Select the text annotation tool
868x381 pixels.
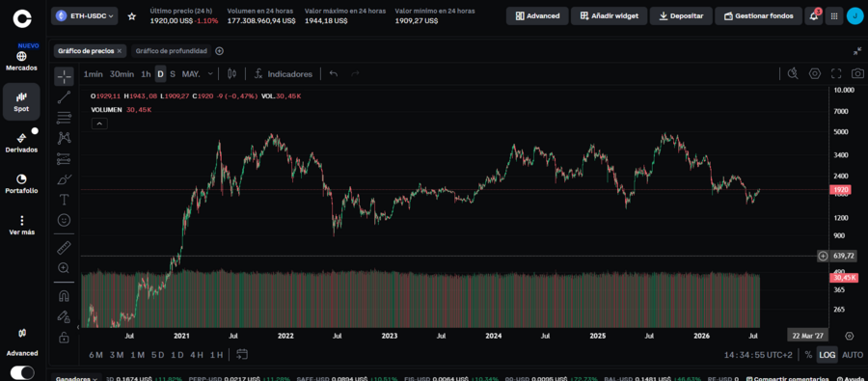(64, 200)
